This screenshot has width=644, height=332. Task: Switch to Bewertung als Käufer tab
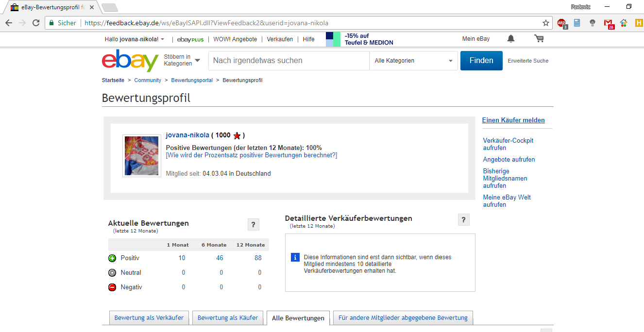point(228,318)
